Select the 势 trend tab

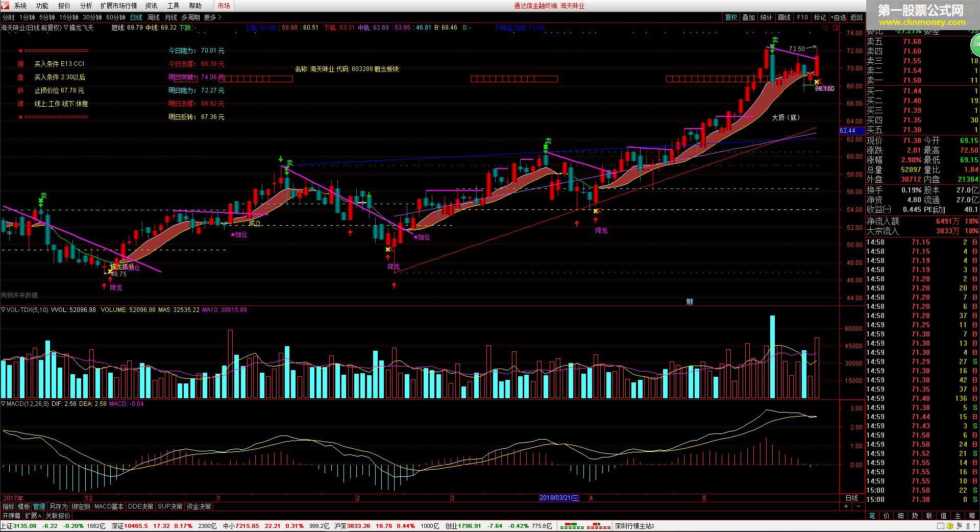pos(915,516)
